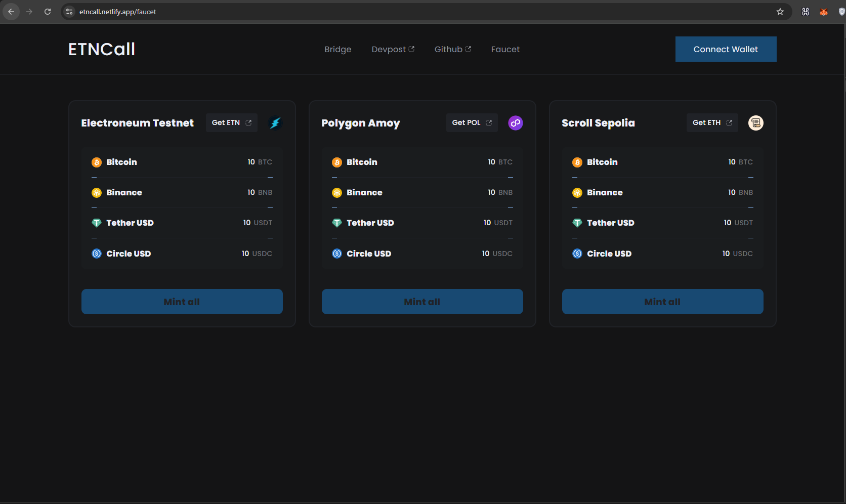Screen dimensions: 846x504
Task: Click the 10 BTC amount under Polygon Amoy
Action: [500, 162]
